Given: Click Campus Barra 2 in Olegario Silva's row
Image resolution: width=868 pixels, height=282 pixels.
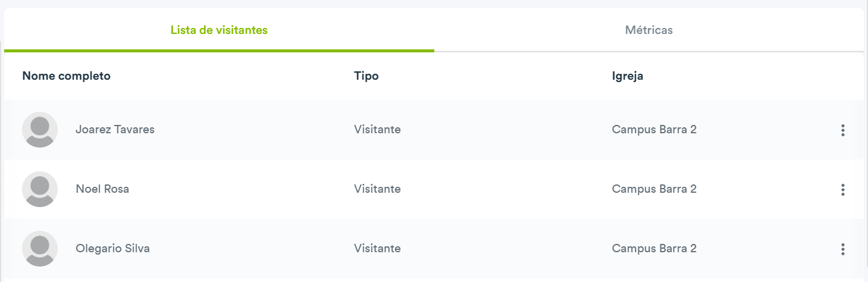Looking at the screenshot, I should click(x=654, y=248).
